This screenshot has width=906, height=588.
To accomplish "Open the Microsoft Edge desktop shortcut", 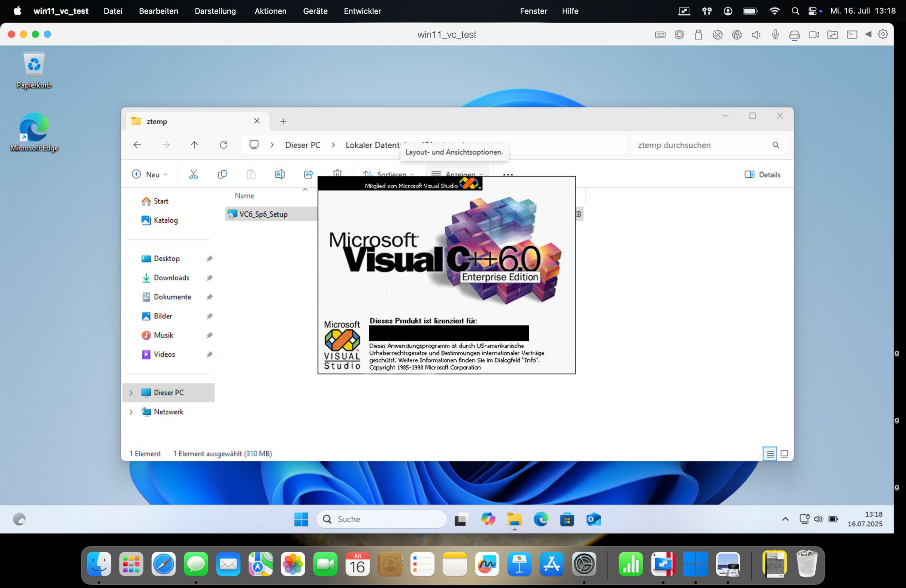I will [34, 132].
